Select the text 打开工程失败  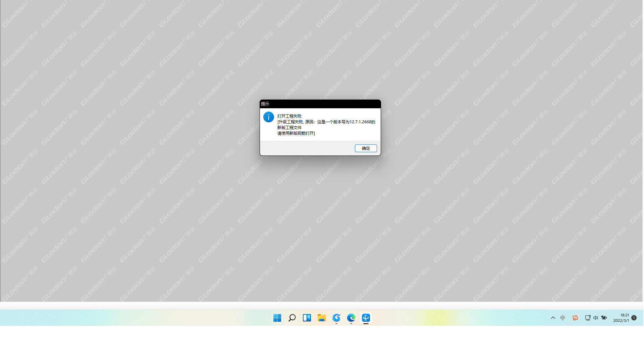[289, 116]
